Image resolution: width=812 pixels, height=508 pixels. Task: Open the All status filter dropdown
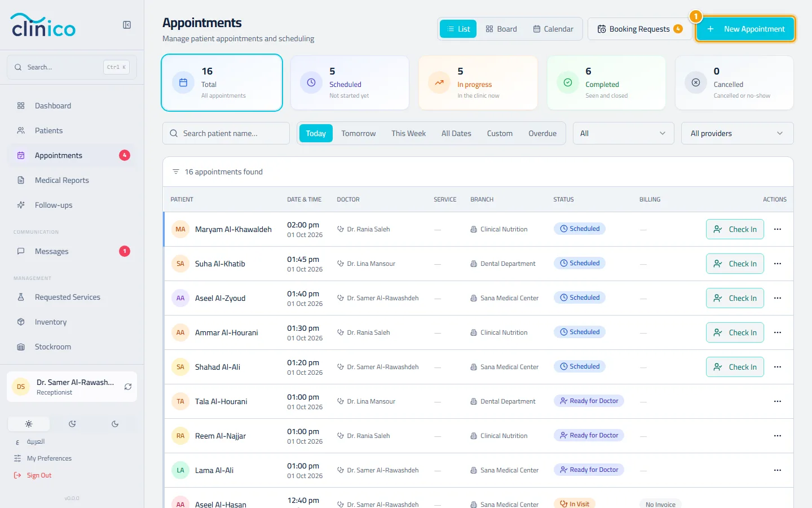(x=624, y=133)
